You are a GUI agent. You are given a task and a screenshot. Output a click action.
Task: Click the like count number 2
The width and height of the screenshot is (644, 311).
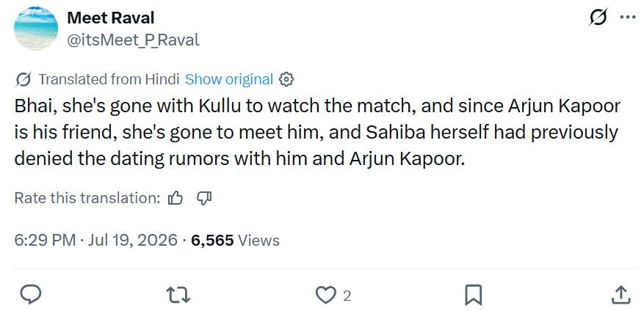(347, 296)
